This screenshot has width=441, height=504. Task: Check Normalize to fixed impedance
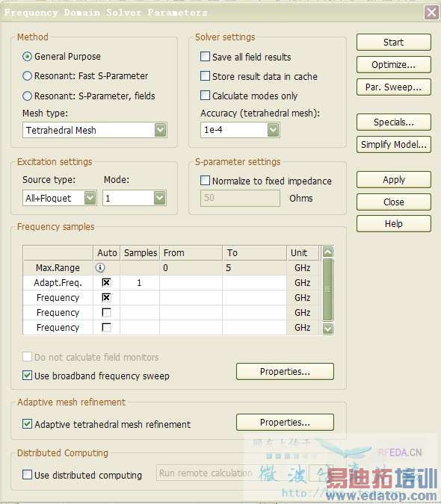tap(205, 181)
